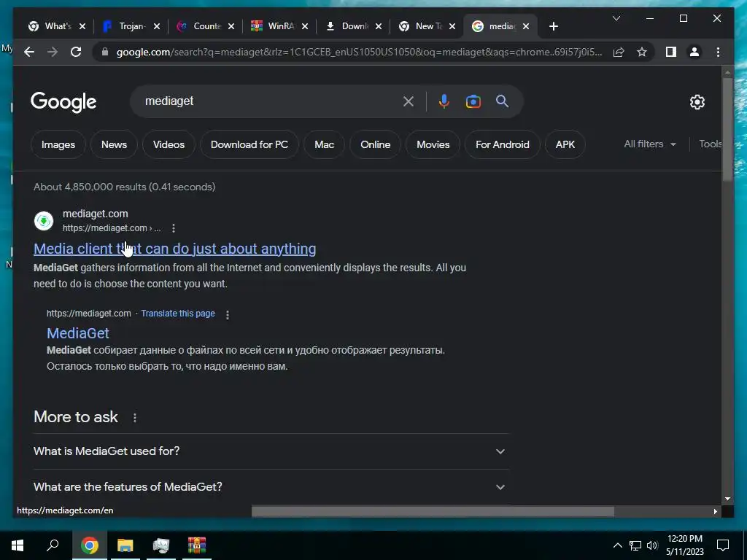Select the Movies filter chip
747x560 pixels.
[x=433, y=144]
